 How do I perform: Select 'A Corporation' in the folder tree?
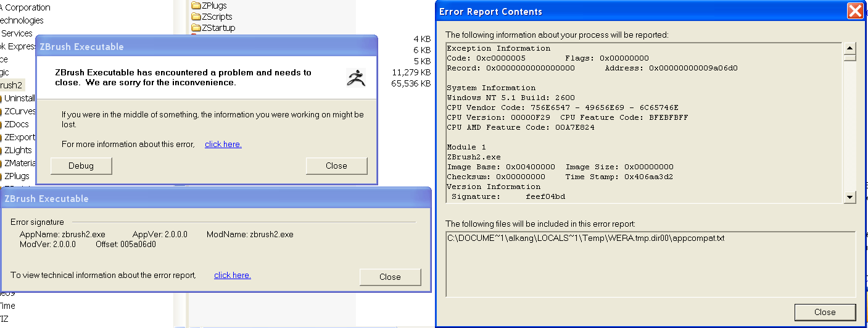25,7
